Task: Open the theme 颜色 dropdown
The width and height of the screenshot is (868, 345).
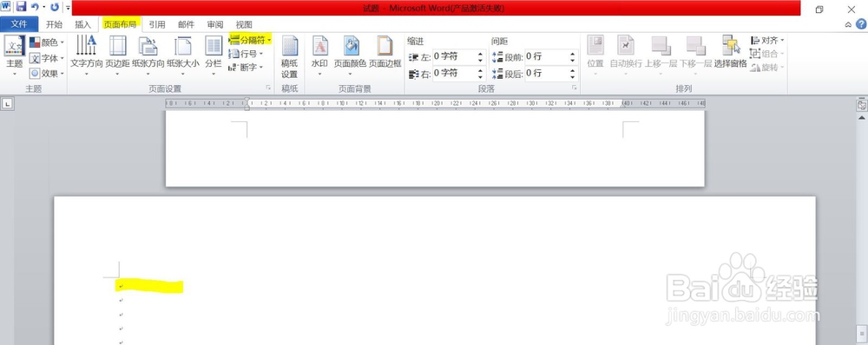Action: click(47, 42)
